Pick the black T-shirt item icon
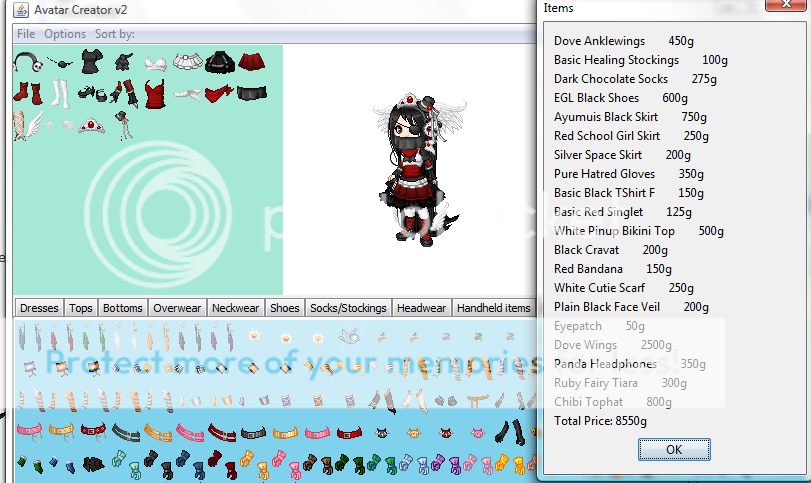 coord(90,63)
